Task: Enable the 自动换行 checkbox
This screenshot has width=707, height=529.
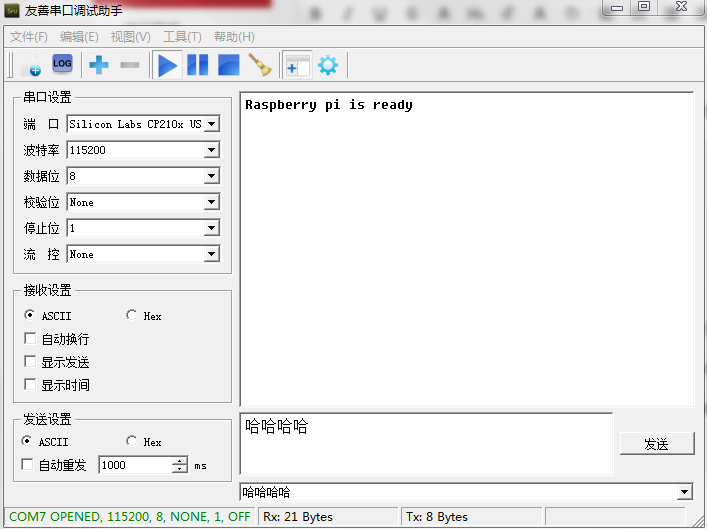Action: (x=30, y=338)
